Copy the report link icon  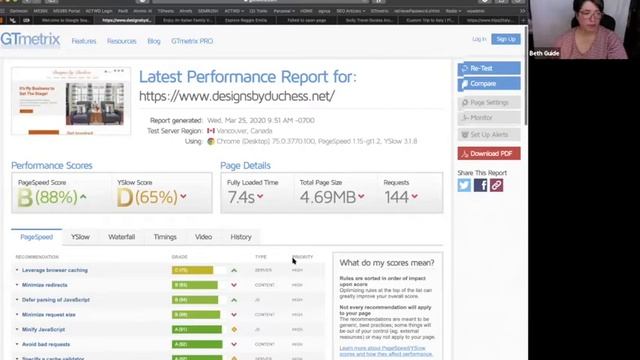[496, 185]
